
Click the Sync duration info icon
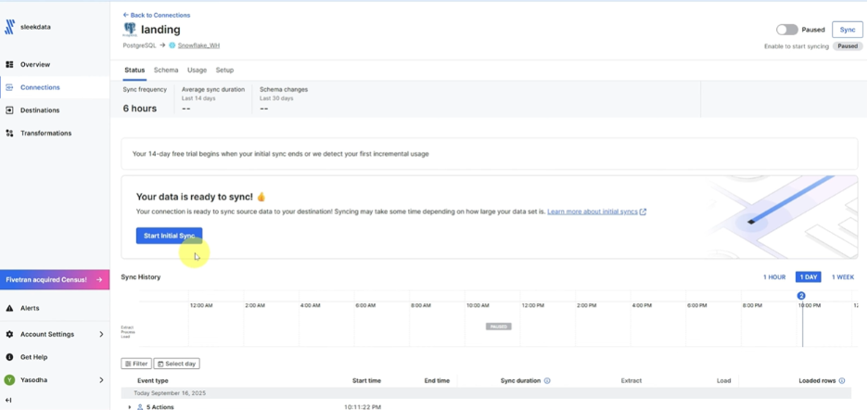pos(547,380)
